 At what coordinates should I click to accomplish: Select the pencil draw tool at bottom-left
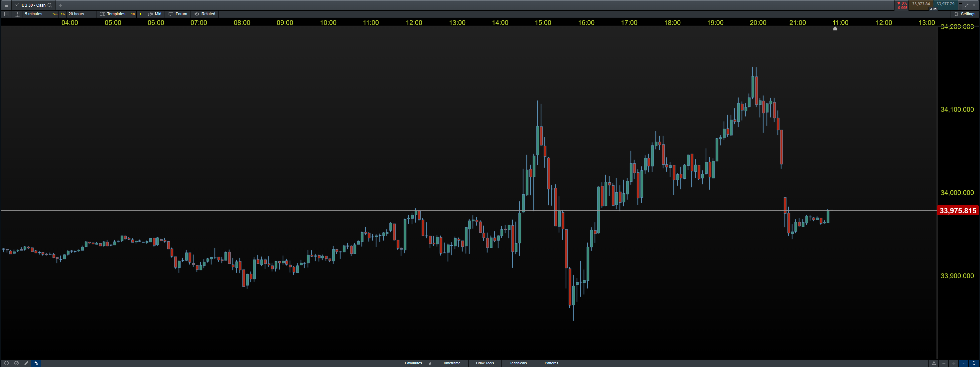(x=26, y=363)
